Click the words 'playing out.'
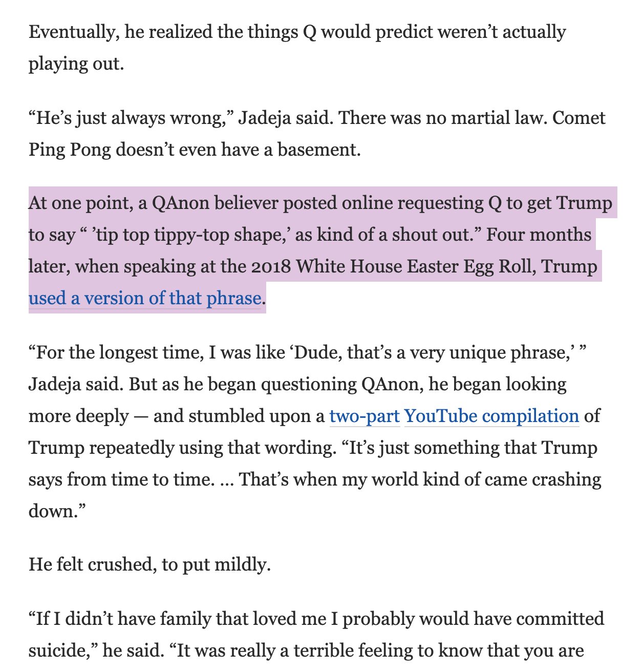The width and height of the screenshot is (643, 672). tap(76, 64)
